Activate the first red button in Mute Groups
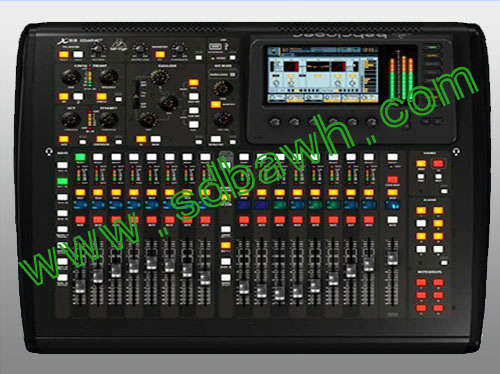The image size is (500, 374). tap(421, 283)
